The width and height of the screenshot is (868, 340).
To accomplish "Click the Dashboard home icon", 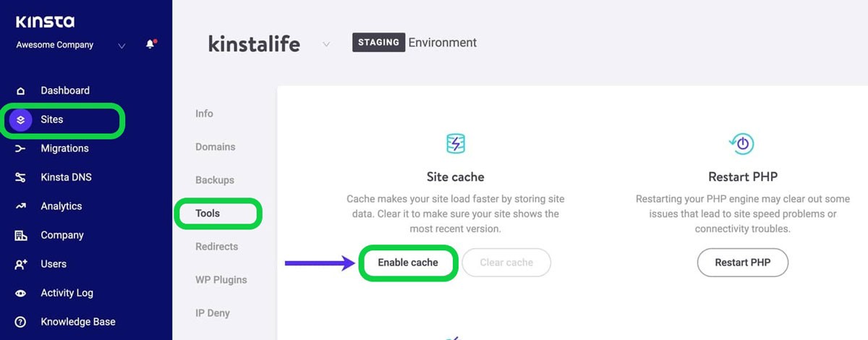I will tap(20, 91).
